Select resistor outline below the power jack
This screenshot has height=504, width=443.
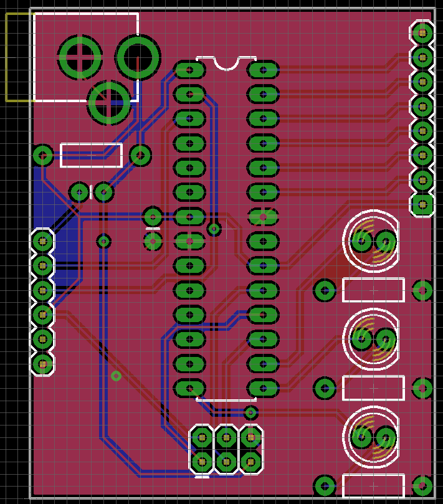tap(92, 156)
